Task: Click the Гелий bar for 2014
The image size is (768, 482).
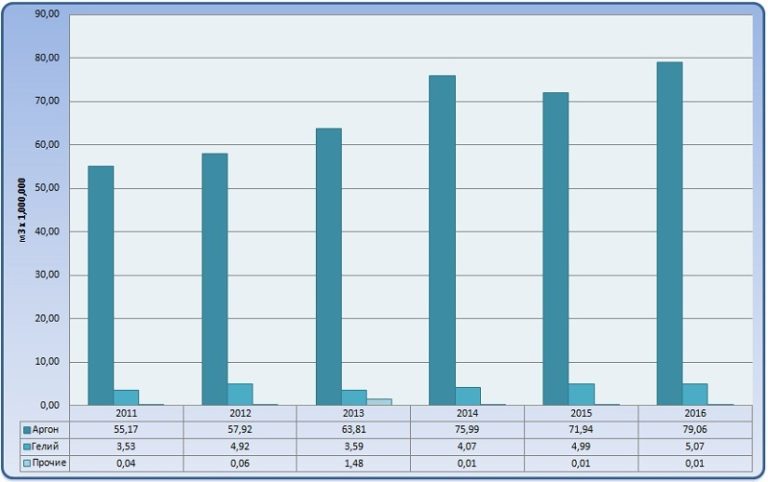Action: click(x=468, y=396)
